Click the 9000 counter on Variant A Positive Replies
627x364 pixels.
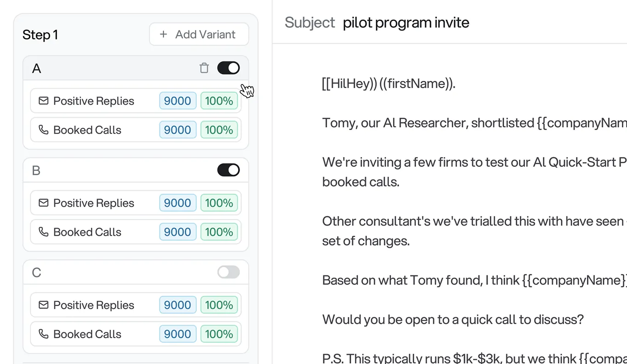pos(177,101)
